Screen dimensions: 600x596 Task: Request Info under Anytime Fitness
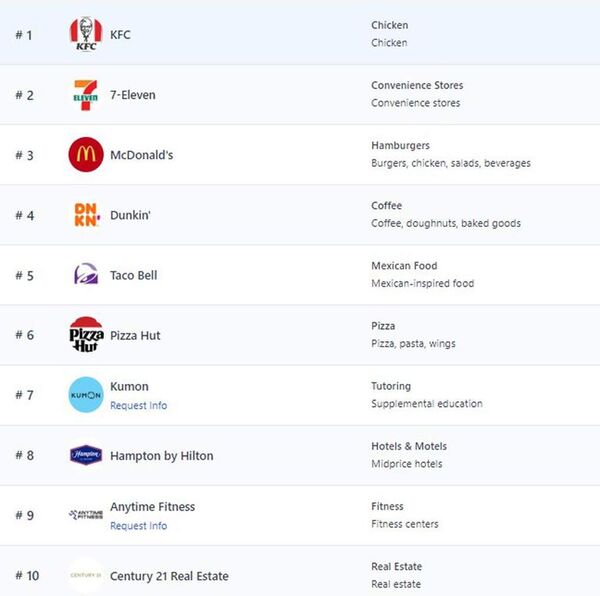(139, 526)
